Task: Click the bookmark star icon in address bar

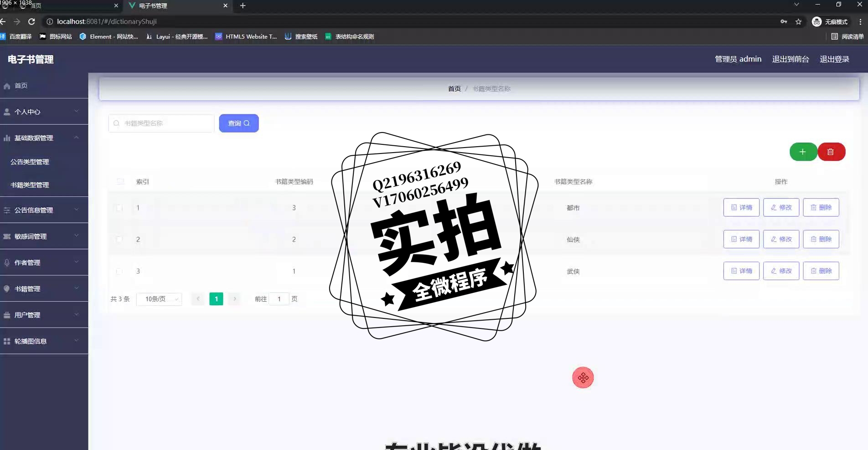Action: tap(799, 21)
